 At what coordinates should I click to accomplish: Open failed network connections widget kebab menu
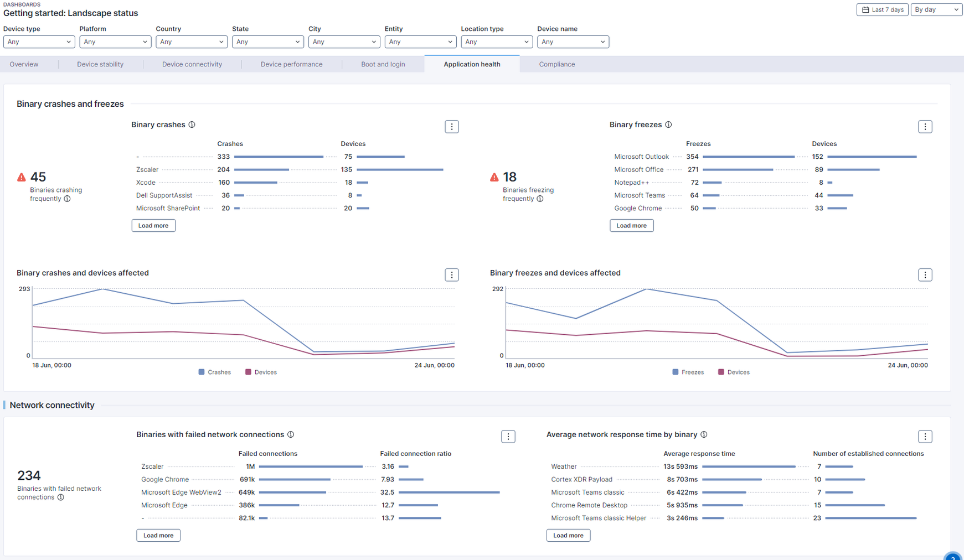tap(508, 437)
